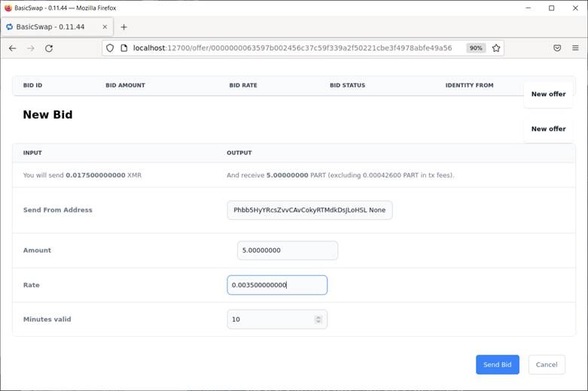The image size is (588, 391).
Task: Click the New Bid heading
Action: pos(47,114)
